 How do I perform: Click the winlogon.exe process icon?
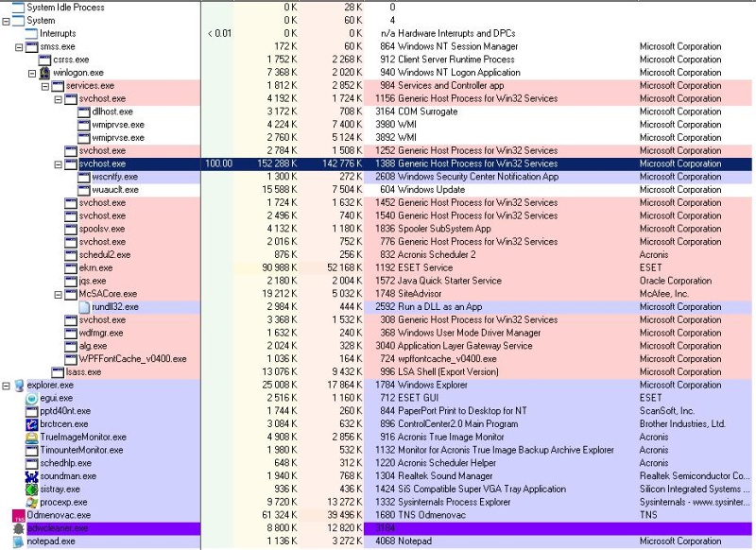click(44, 73)
